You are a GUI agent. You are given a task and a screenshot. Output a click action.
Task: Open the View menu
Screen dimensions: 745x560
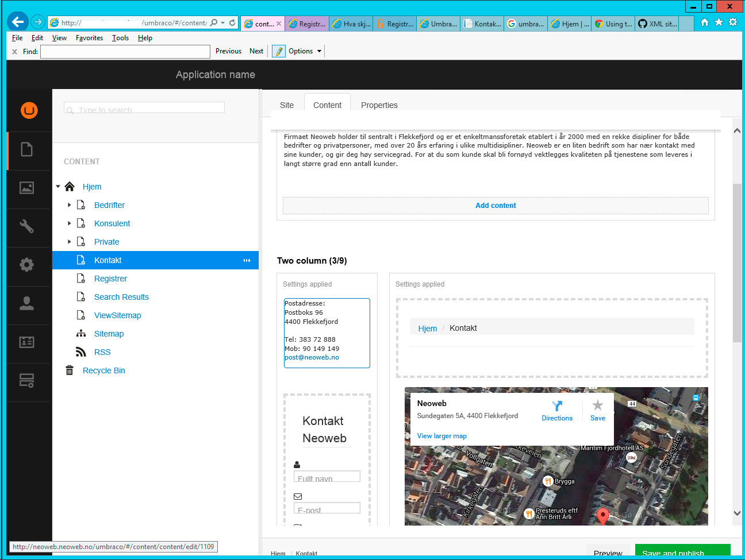(59, 38)
